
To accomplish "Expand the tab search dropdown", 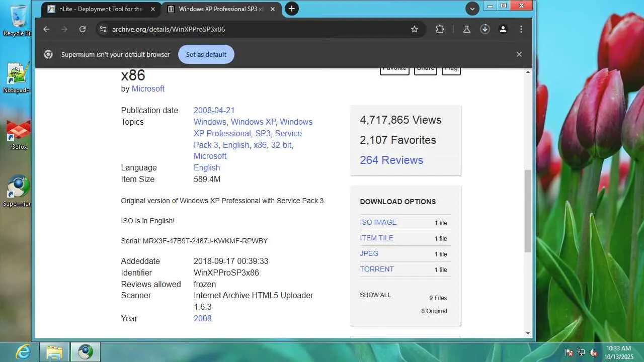I will [x=472, y=9].
